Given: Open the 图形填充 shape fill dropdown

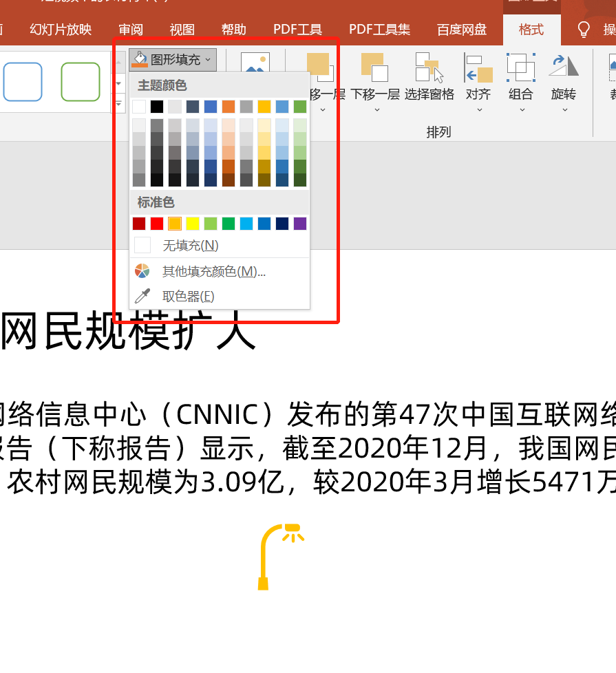Looking at the screenshot, I should pos(173,59).
